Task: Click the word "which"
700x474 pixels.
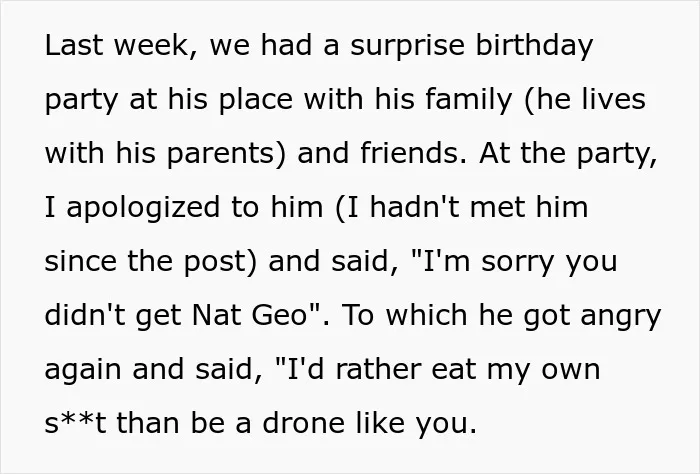Action: click(x=426, y=315)
